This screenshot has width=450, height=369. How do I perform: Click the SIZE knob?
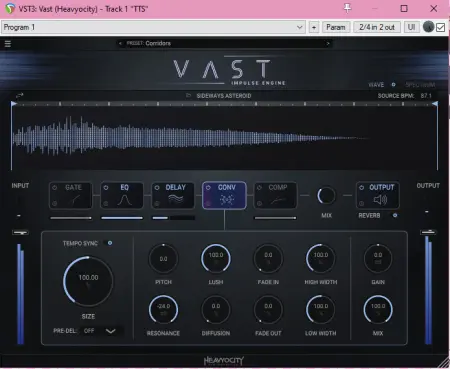point(88,281)
